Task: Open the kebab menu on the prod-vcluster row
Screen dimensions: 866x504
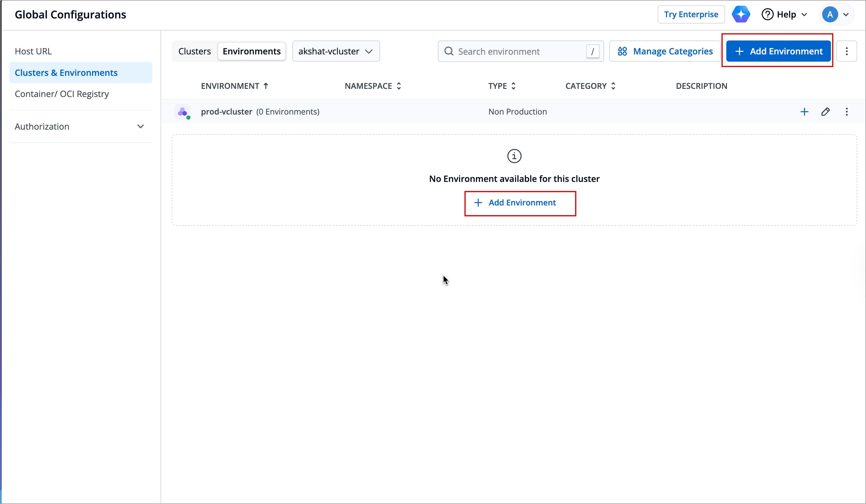Action: [847, 111]
